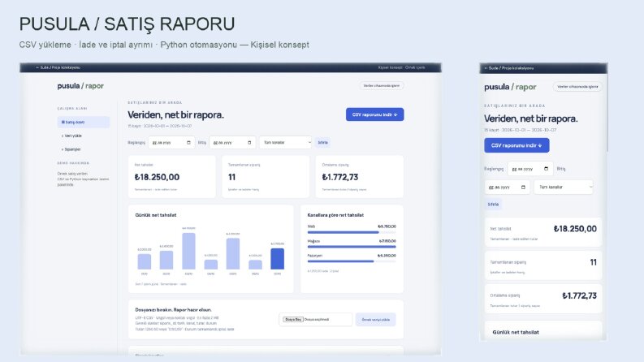Click the desktop '₺1.772,73' average order value
Screen dimensions: 644x362
click(340, 177)
